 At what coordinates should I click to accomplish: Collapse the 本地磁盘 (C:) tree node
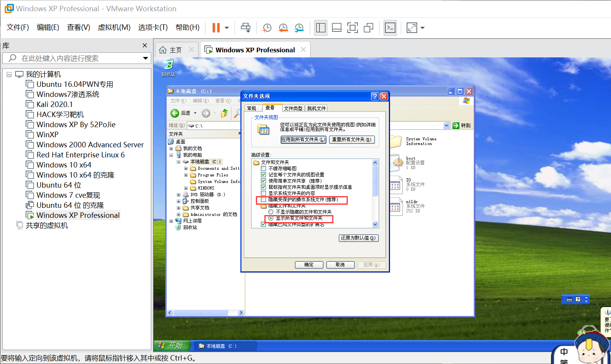(x=178, y=162)
